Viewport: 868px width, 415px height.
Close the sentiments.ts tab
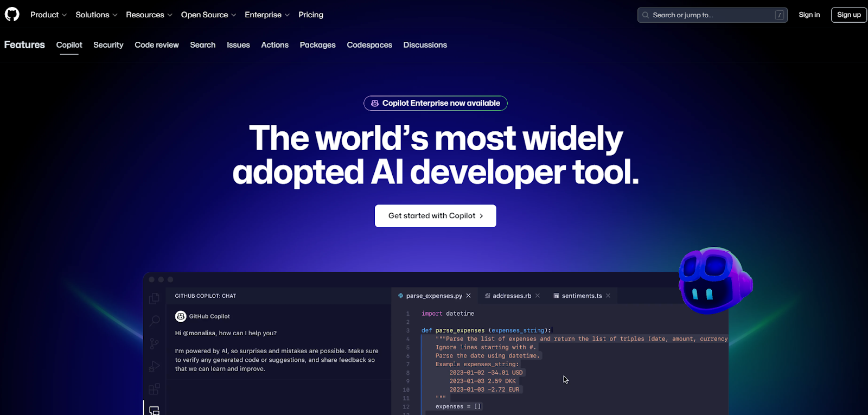608,296
